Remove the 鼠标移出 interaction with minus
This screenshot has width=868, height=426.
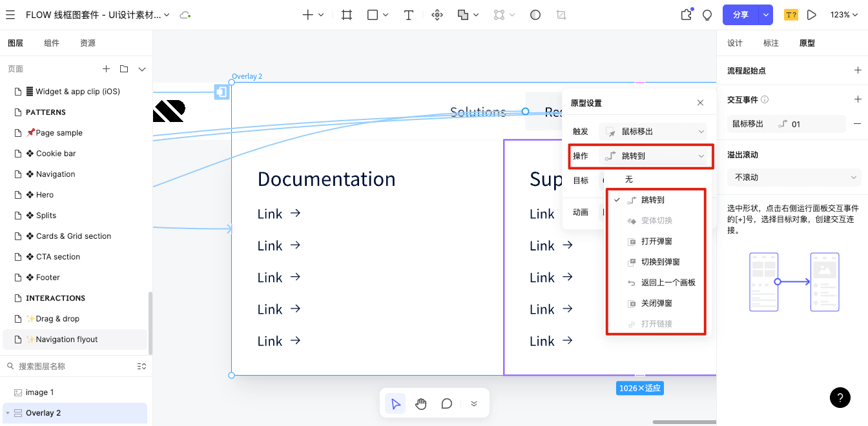coord(858,124)
